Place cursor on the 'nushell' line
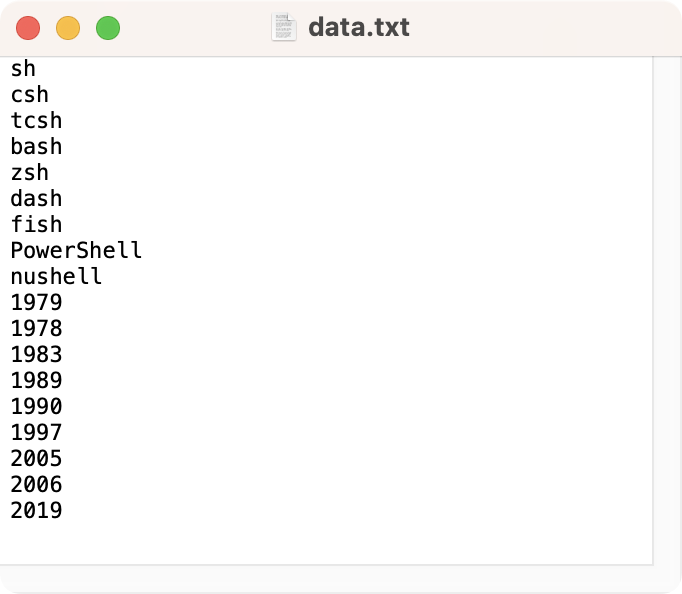Viewport: 682px width, 594px height. pos(56,277)
